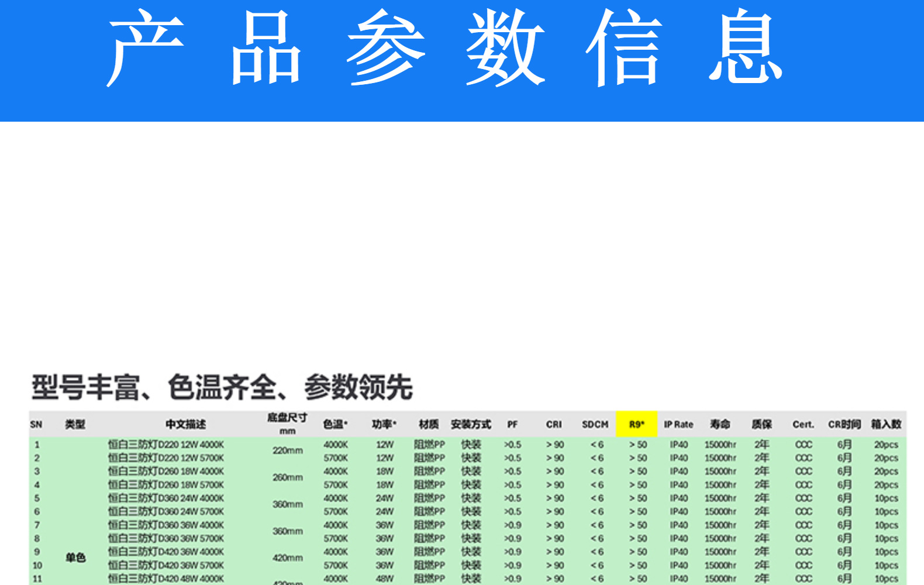Click the CCC cert cell in row 10

pos(804,566)
